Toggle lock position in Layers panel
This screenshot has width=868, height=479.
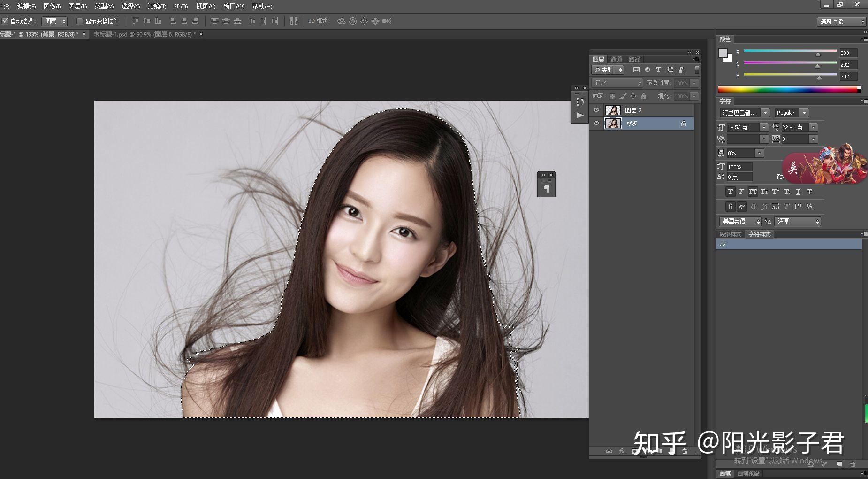(x=633, y=96)
